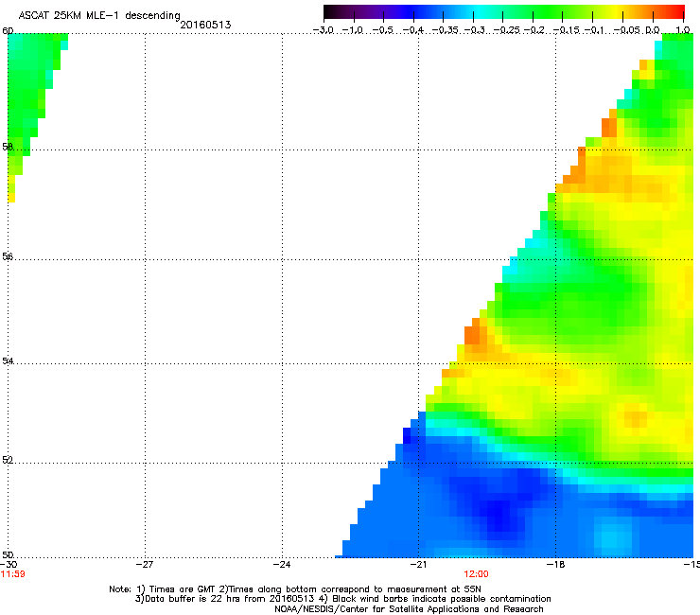700x615 pixels.
Task: Click longitude label '-30'
Action: click(9, 565)
